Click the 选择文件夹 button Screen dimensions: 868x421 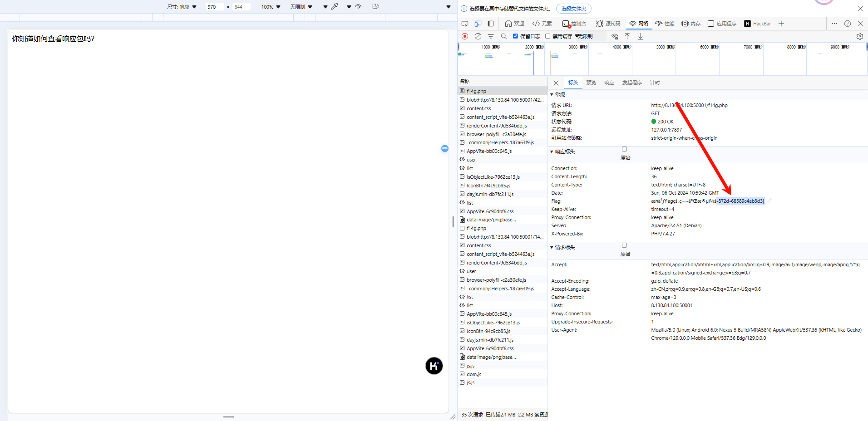[x=574, y=9]
